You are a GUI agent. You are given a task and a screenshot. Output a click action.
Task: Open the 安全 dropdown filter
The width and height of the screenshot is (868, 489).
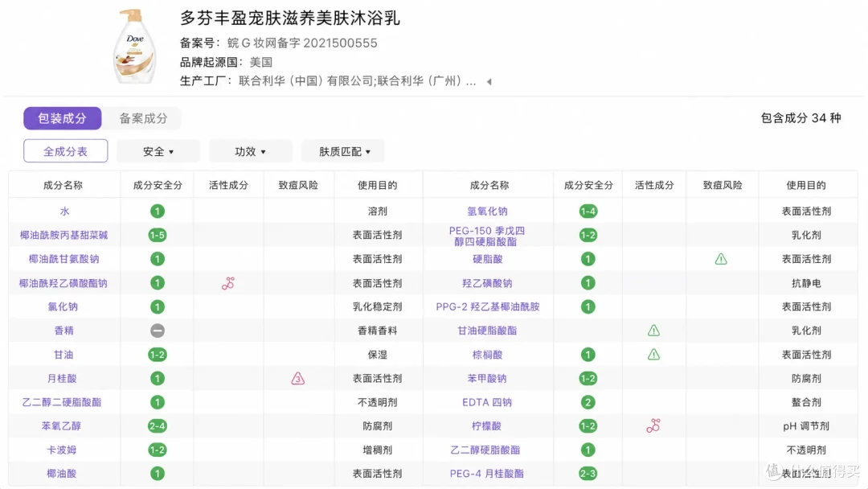(158, 151)
